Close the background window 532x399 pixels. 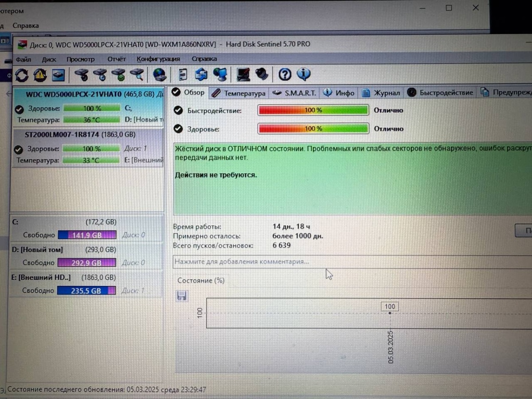point(476,8)
